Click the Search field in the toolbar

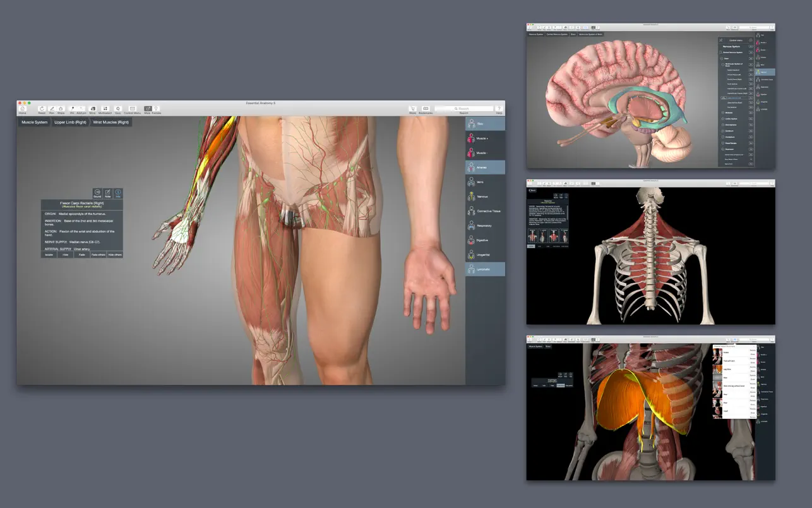coord(464,109)
